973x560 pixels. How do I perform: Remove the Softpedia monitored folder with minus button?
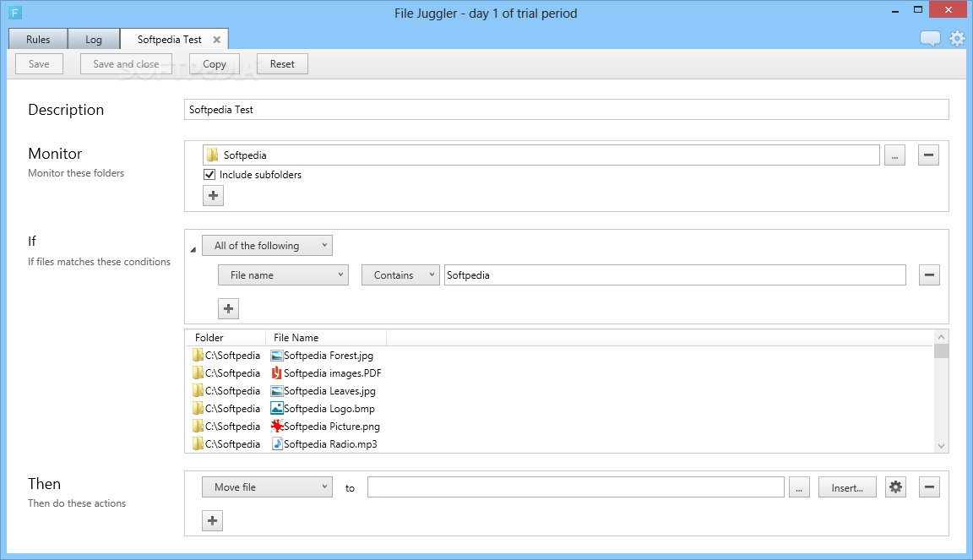point(928,155)
